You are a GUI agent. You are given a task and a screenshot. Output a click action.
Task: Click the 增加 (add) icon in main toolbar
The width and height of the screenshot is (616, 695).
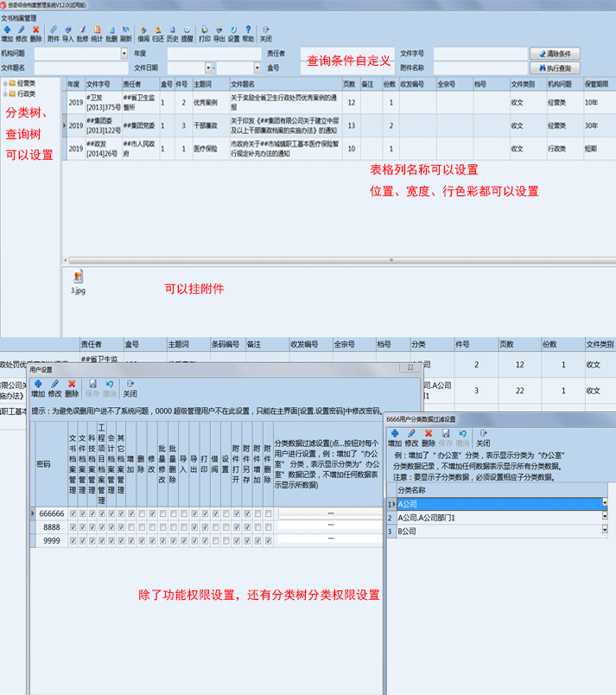(x=7, y=29)
